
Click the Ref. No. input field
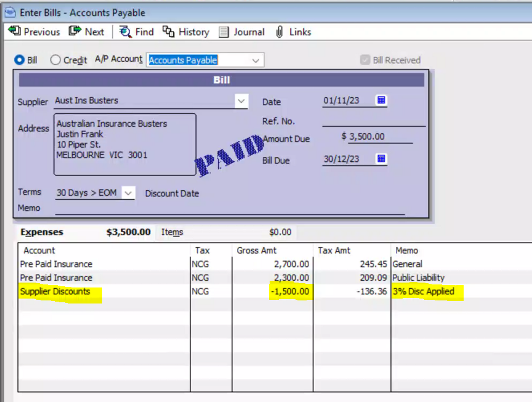click(374, 121)
